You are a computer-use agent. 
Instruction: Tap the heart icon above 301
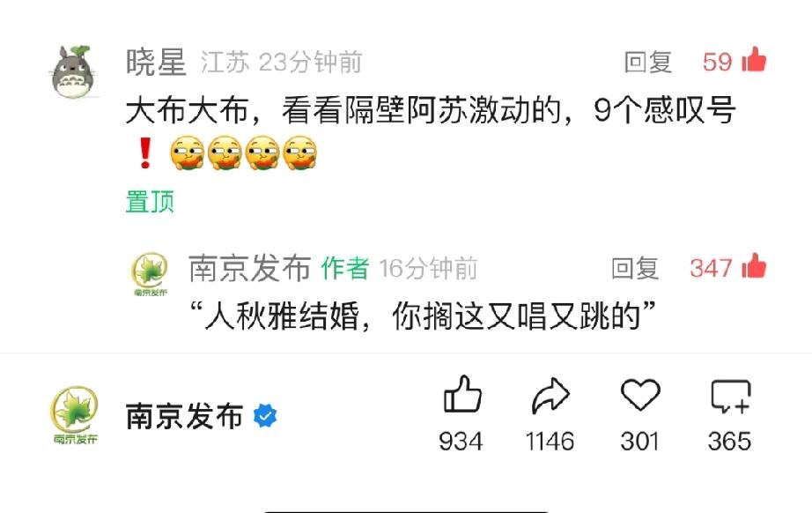[640, 395]
